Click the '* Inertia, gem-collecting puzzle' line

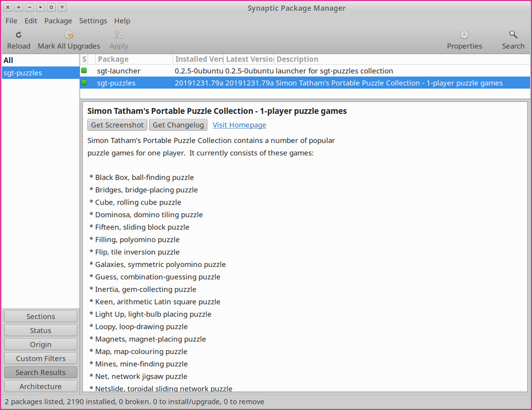[143, 289]
